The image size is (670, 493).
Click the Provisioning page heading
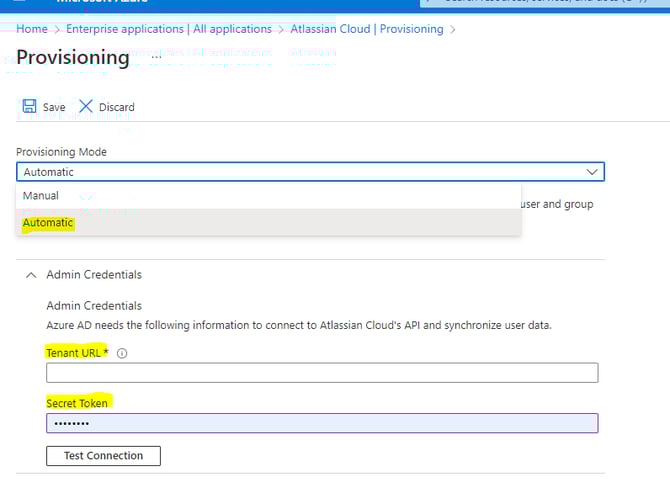coord(73,57)
